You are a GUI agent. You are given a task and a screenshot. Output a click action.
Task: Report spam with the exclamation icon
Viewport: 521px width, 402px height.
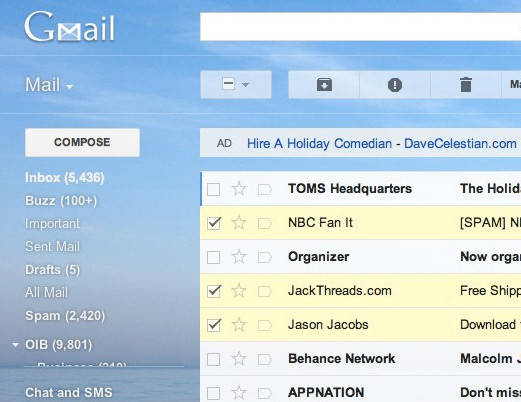[x=395, y=85]
